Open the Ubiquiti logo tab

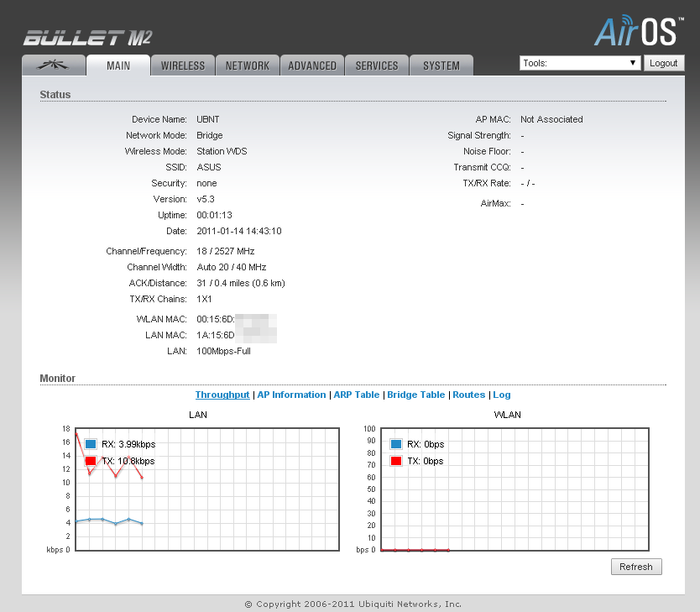point(54,65)
